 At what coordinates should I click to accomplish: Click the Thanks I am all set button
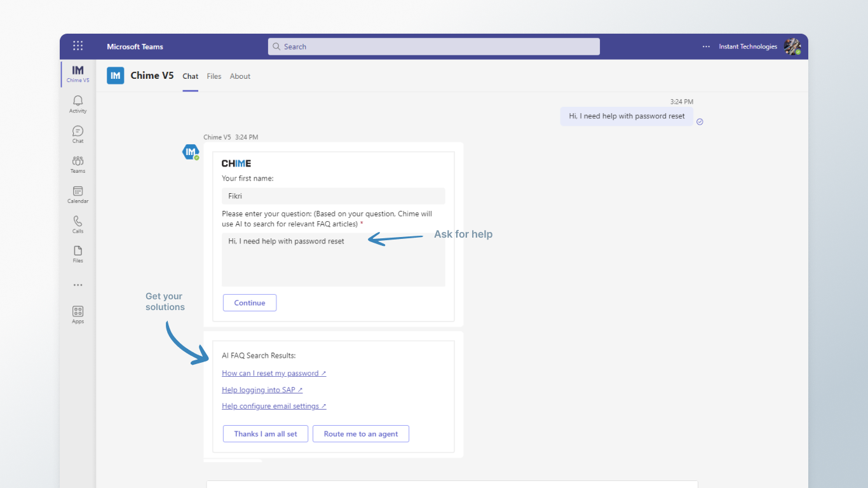pos(266,434)
